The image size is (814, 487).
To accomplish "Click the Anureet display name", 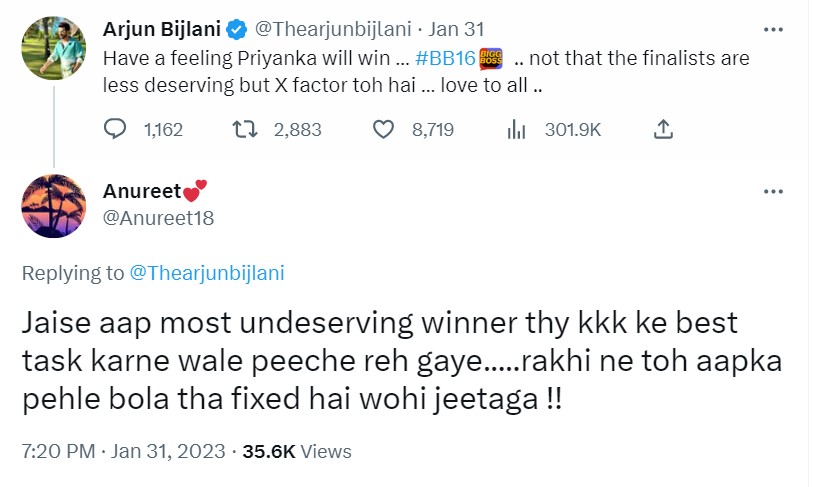I will pyautogui.click(x=143, y=191).
